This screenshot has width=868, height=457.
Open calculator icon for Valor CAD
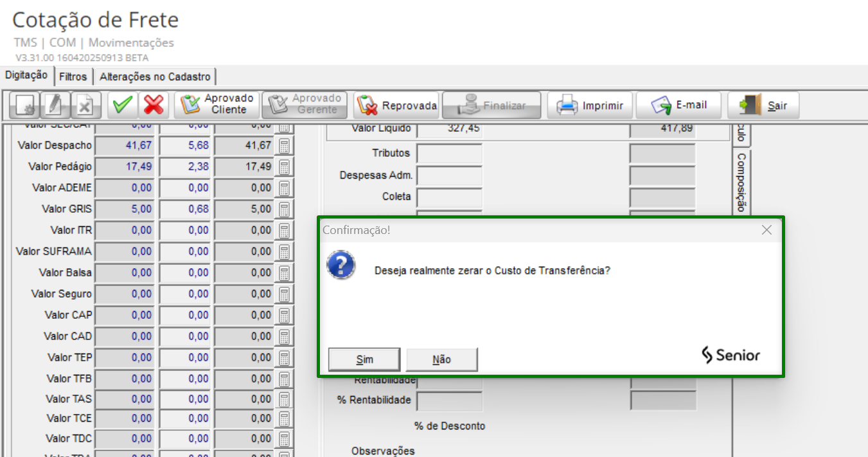tap(284, 337)
